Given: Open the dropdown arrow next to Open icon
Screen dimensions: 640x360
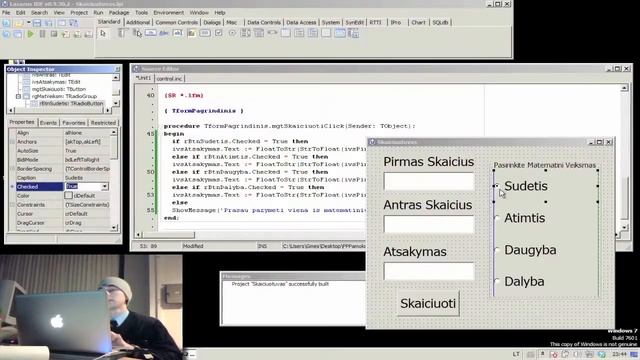Looking at the screenshot, I should tap(29, 23).
